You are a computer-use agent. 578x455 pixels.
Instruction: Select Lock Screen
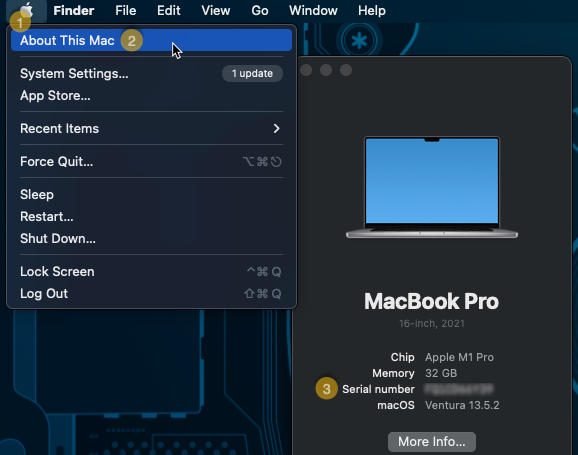tap(152, 271)
